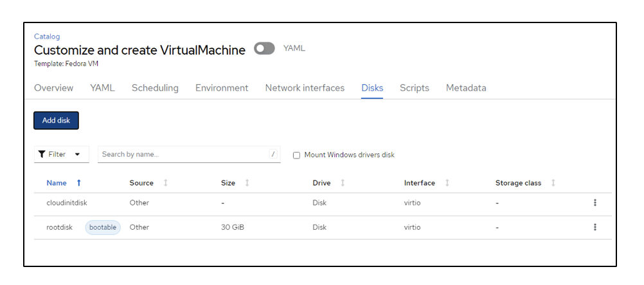This screenshot has width=644, height=285.
Task: Click sort icon beside Source column
Action: click(x=166, y=183)
